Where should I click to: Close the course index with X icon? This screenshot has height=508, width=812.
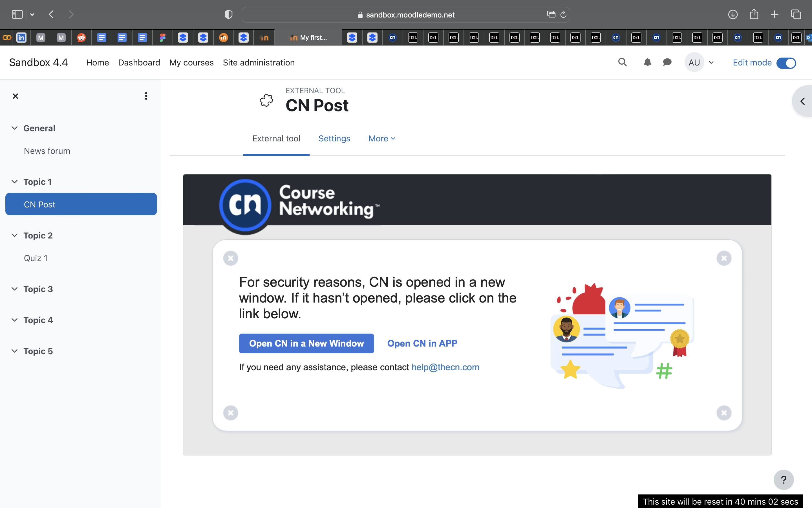[16, 96]
